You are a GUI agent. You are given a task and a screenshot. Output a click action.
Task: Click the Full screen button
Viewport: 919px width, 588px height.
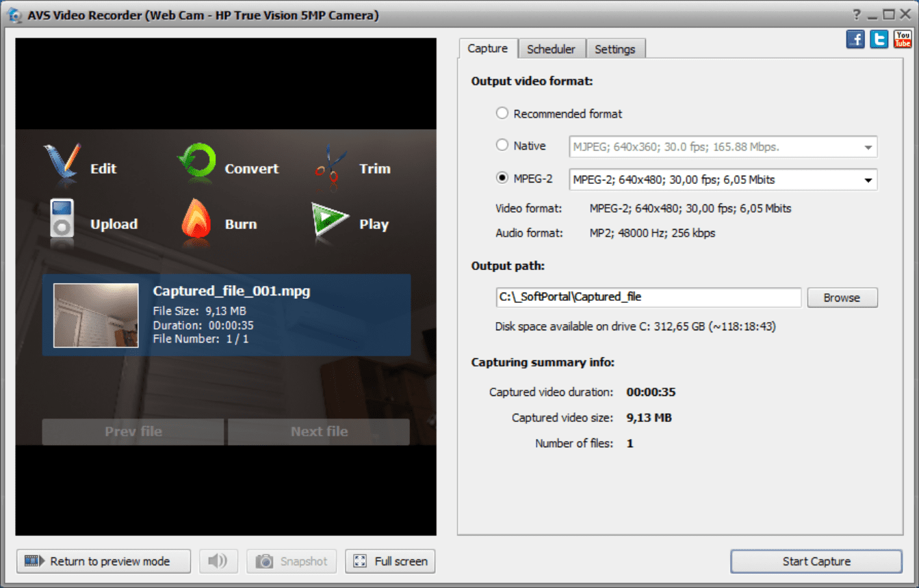point(390,561)
